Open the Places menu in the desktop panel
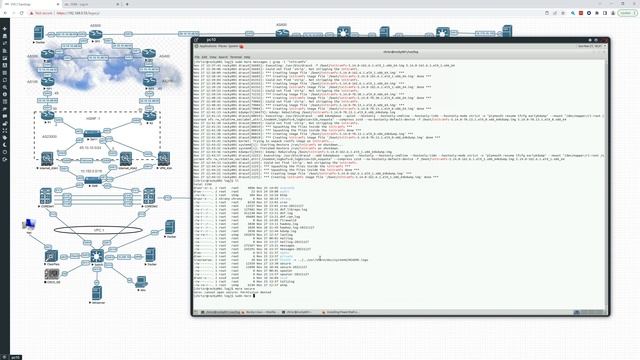 pyautogui.click(x=221, y=46)
